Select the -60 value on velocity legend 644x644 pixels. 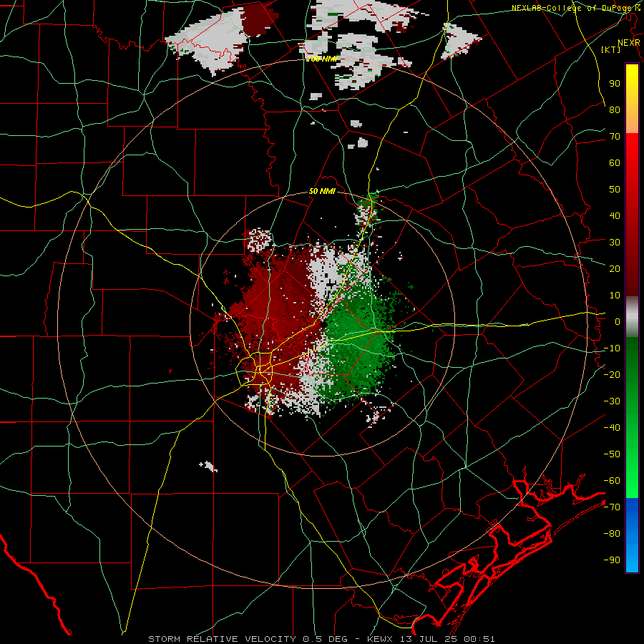(612, 481)
